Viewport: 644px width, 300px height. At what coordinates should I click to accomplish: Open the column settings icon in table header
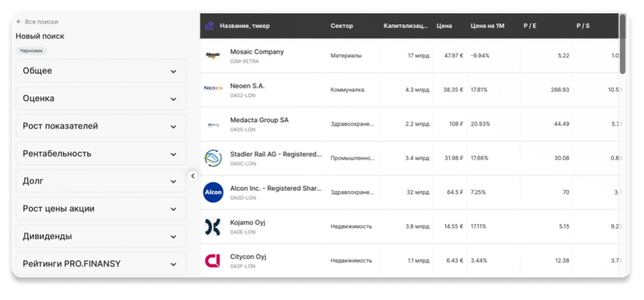pos(209,26)
